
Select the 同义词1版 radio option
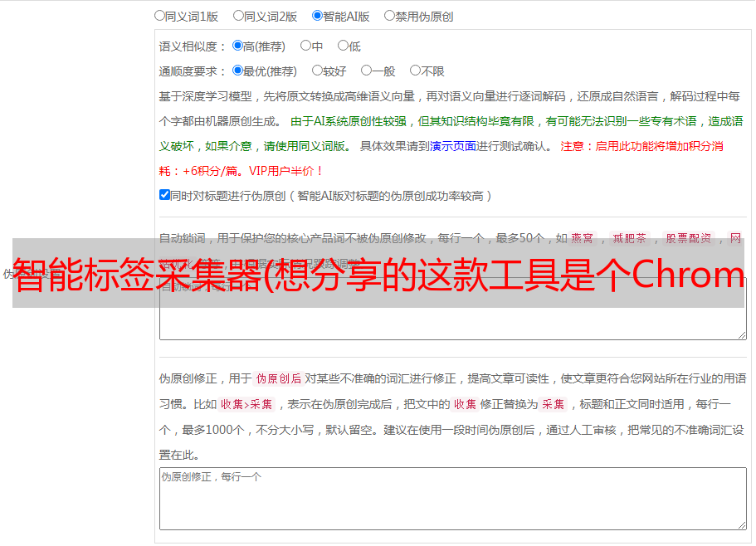159,16
